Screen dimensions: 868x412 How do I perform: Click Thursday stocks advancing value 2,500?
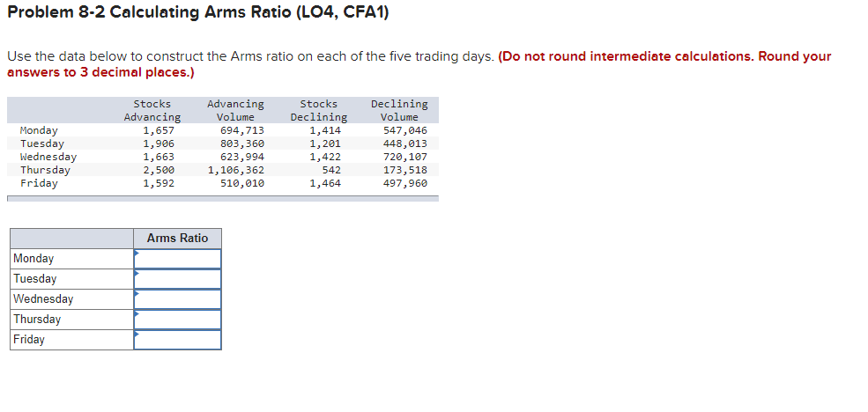(x=159, y=170)
